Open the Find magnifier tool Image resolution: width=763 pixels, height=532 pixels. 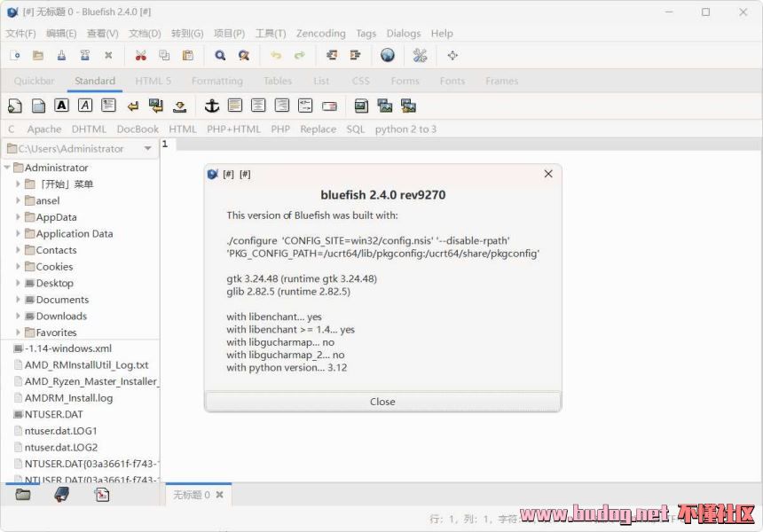click(220, 56)
